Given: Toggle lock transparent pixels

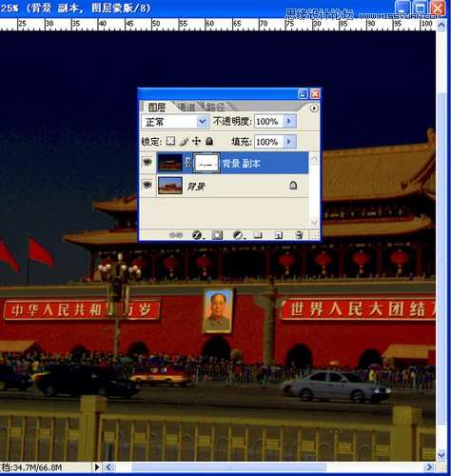Looking at the screenshot, I should pos(171,141).
